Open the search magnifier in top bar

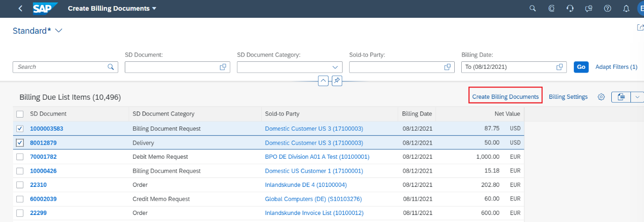coord(532,8)
